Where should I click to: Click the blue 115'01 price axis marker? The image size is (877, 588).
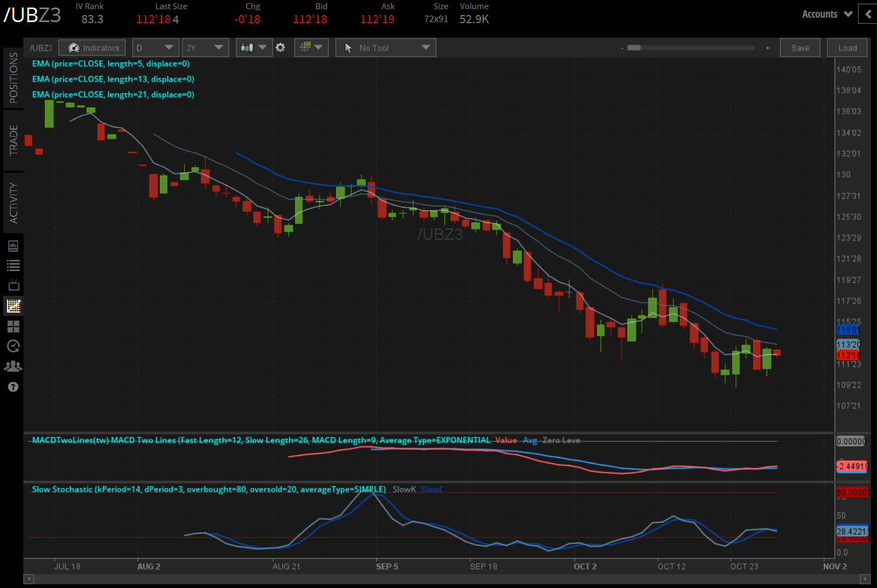click(848, 330)
